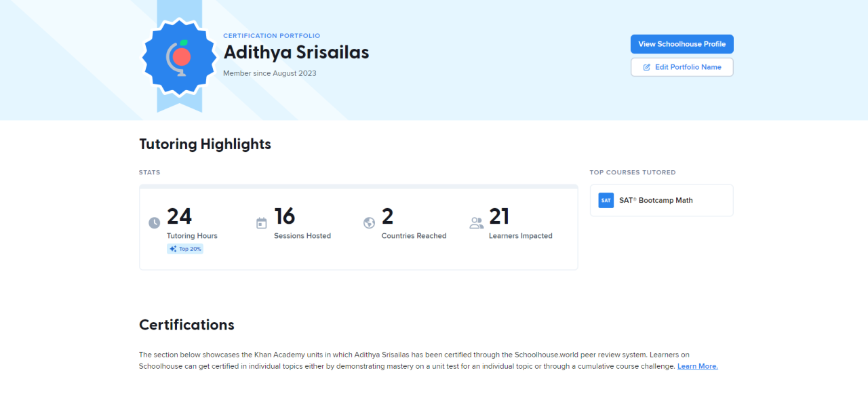
Task: Click the Certification Portfolio label
Action: coord(271,36)
